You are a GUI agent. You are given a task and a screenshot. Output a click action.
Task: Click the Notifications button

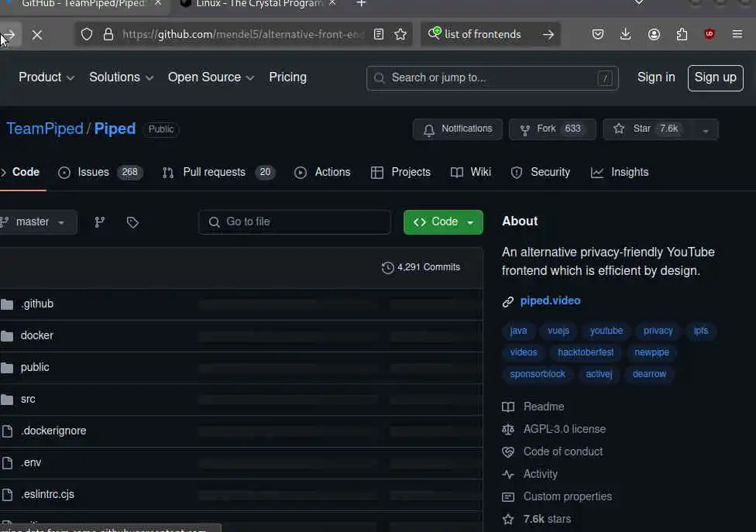pyautogui.click(x=458, y=129)
